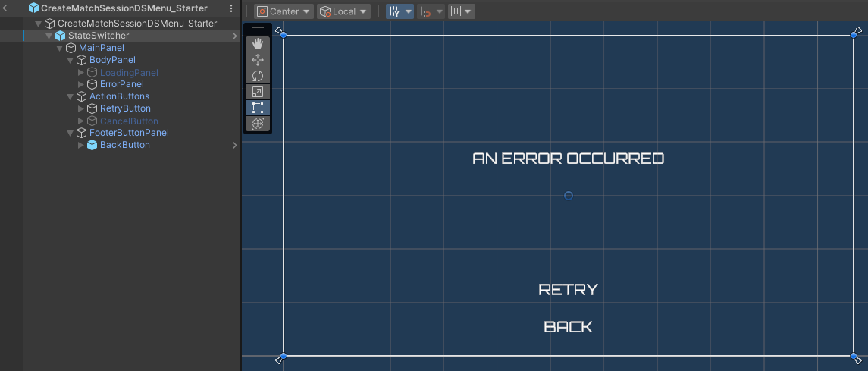Click the ActionButtons cube icon
The image size is (868, 371).
pyautogui.click(x=81, y=96)
